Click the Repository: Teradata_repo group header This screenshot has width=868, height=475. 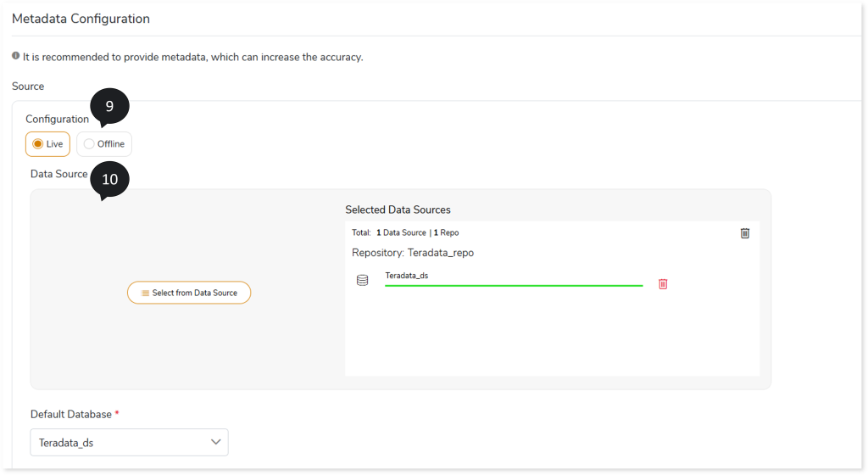coord(413,253)
